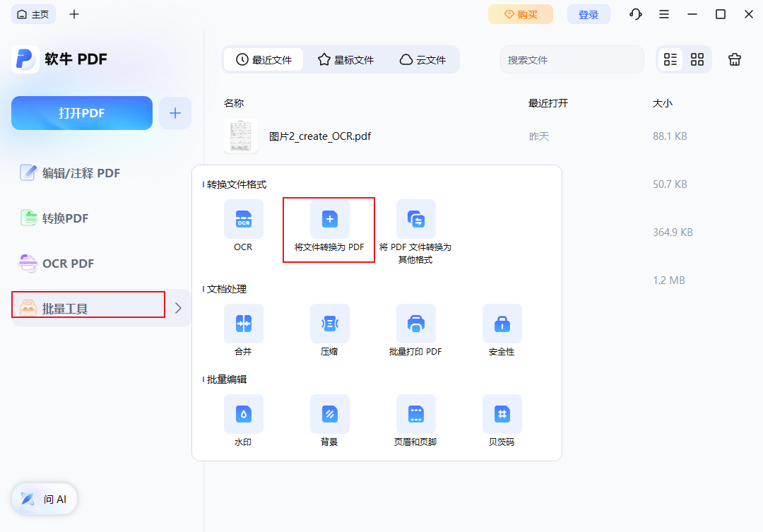Open the 页眉和页脚 header footer tool

pos(415,414)
